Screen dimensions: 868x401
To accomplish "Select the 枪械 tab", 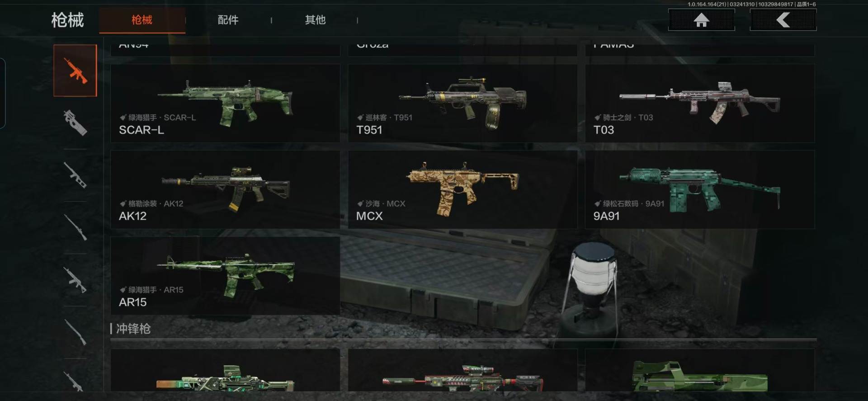I will 142,20.
